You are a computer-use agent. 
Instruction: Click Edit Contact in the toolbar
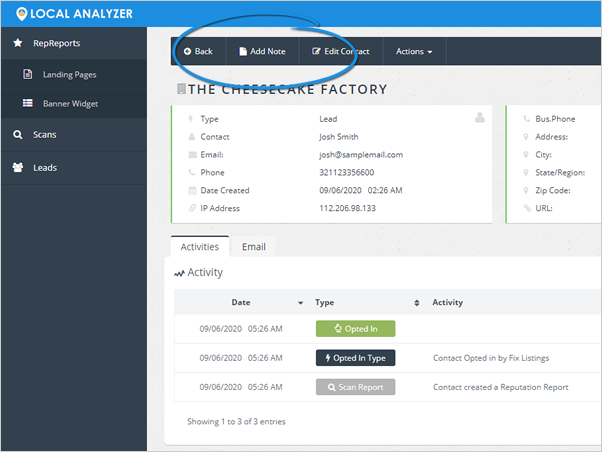coord(340,51)
